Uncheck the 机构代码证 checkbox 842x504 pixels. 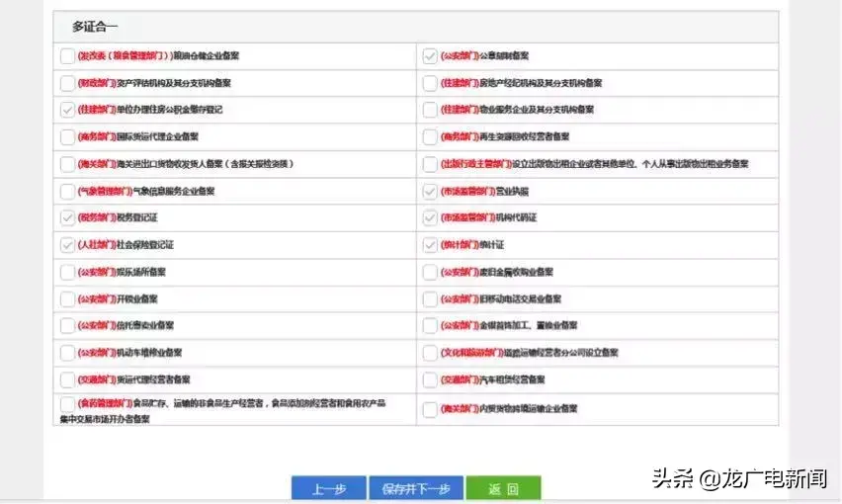coord(430,217)
